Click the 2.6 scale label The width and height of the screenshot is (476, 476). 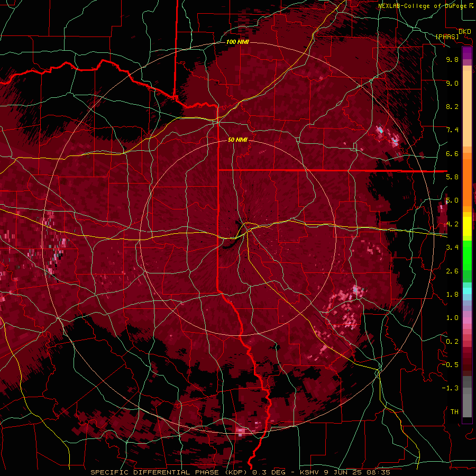[452, 271]
